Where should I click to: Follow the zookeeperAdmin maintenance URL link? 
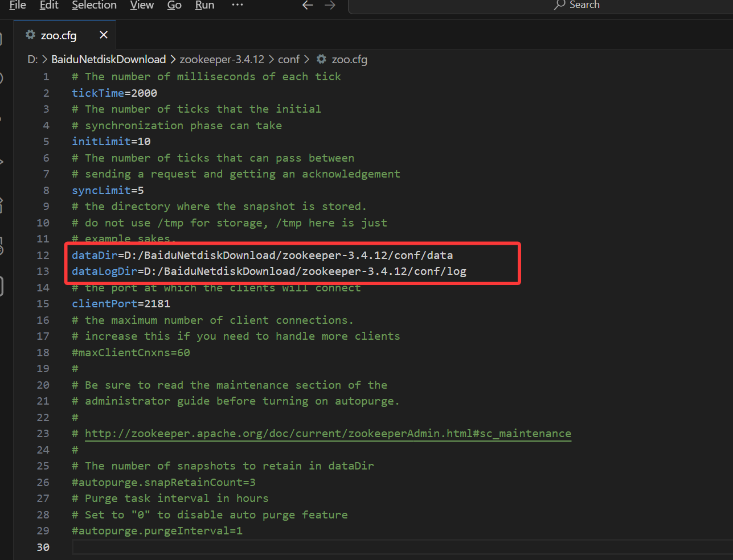pyautogui.click(x=327, y=434)
